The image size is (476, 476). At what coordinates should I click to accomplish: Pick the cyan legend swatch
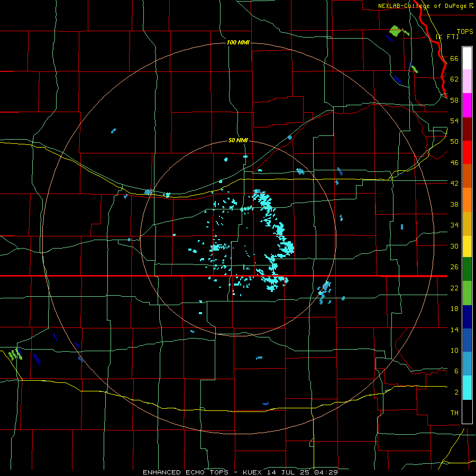coord(467,388)
